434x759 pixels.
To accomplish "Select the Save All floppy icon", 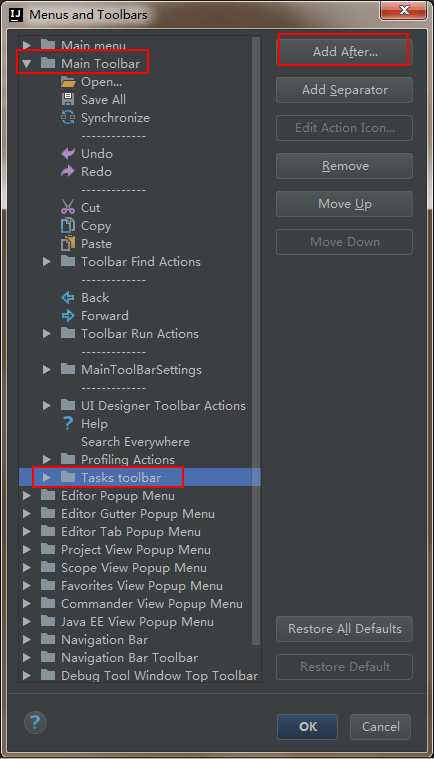I will point(68,100).
